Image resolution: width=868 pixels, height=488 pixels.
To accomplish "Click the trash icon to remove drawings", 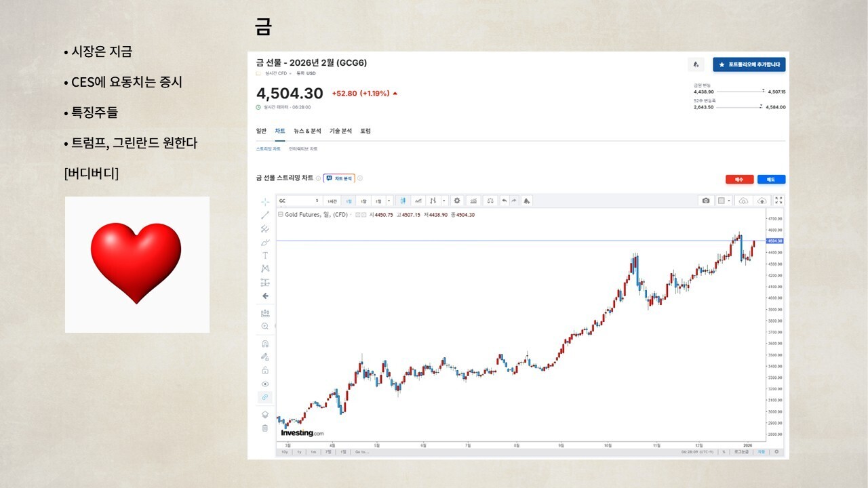I will tap(265, 428).
